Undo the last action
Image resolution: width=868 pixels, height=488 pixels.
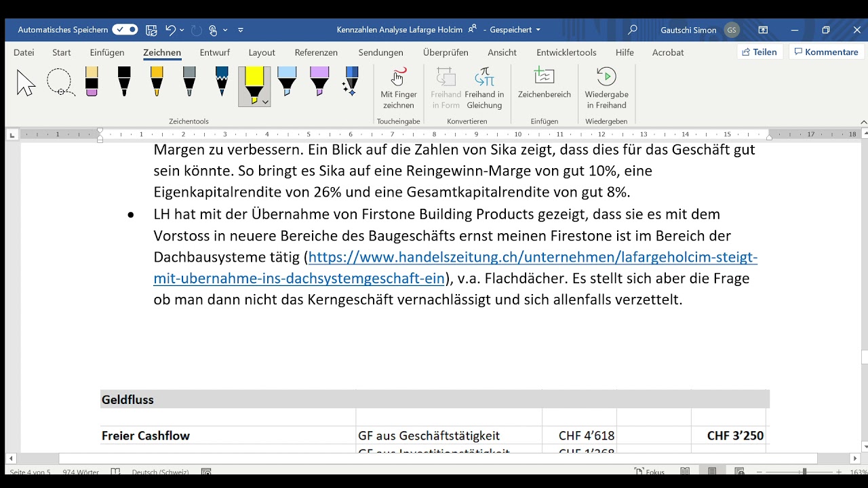pyautogui.click(x=170, y=30)
